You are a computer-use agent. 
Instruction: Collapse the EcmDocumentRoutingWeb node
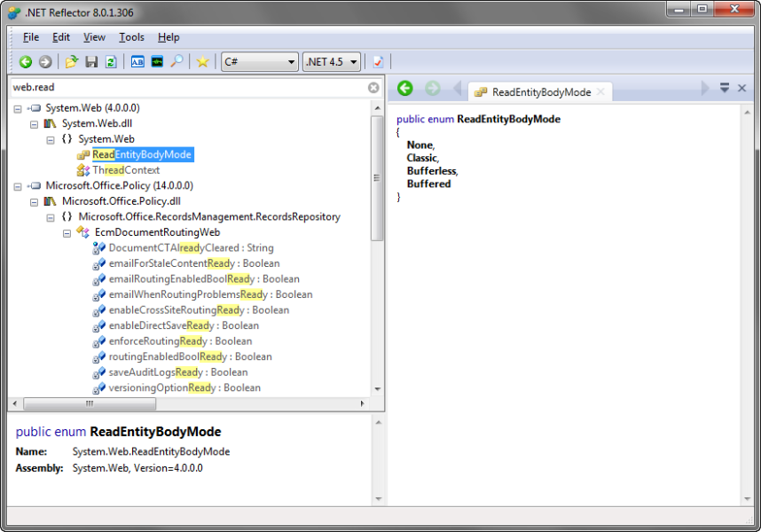tap(67, 233)
